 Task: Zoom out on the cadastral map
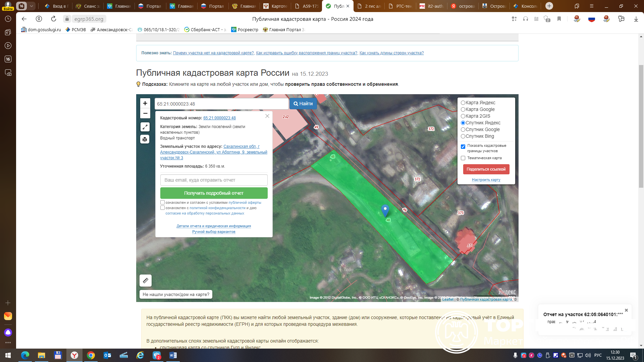click(145, 113)
